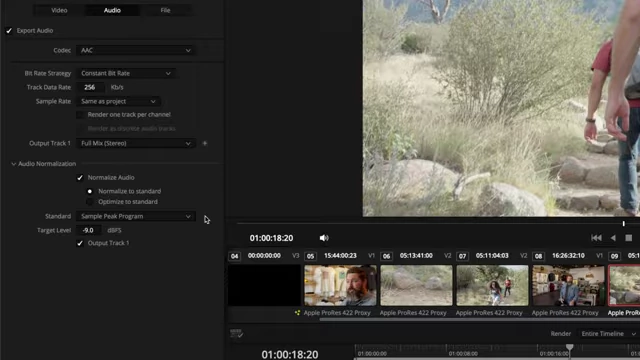This screenshot has width=640, height=360.
Task: Select clip 06 rocky landscape thumbnail
Action: pyautogui.click(x=416, y=285)
